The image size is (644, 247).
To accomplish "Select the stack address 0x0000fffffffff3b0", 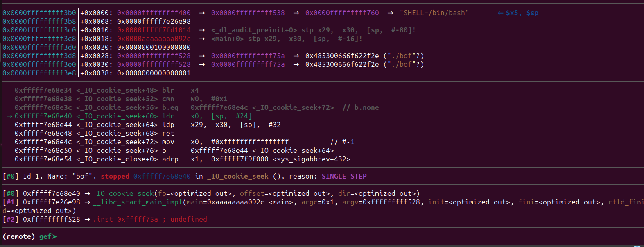I will coord(39,13).
